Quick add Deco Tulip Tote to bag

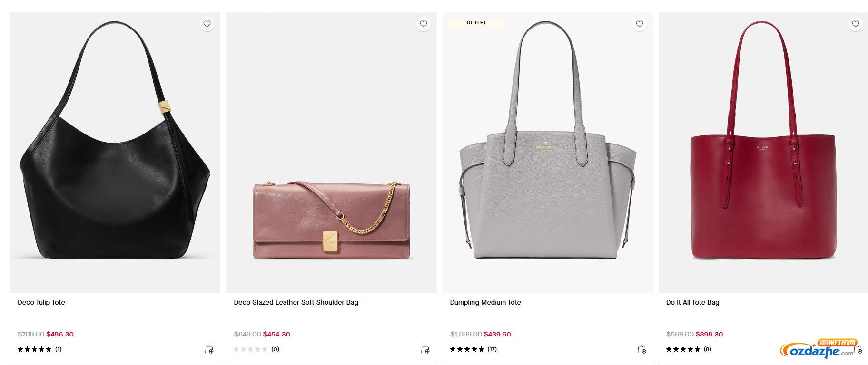(209, 350)
